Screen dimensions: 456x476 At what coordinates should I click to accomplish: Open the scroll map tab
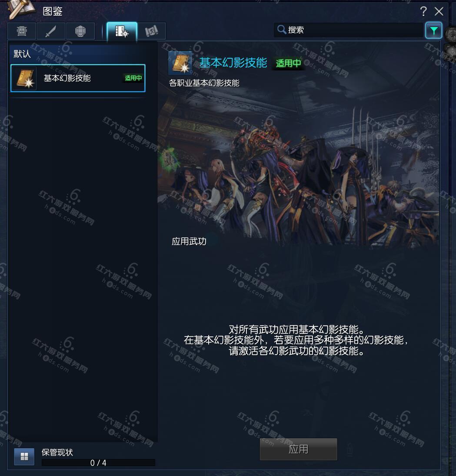pos(151,31)
